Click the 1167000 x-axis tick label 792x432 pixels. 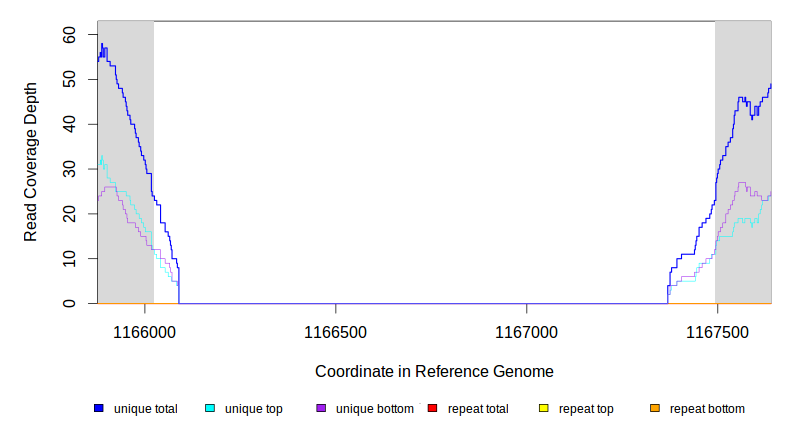(x=526, y=331)
